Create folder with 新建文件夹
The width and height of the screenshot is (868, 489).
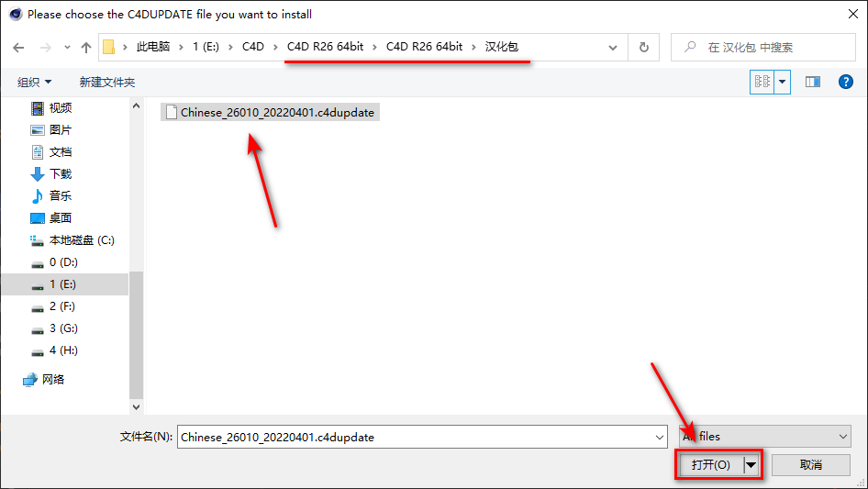pos(106,83)
